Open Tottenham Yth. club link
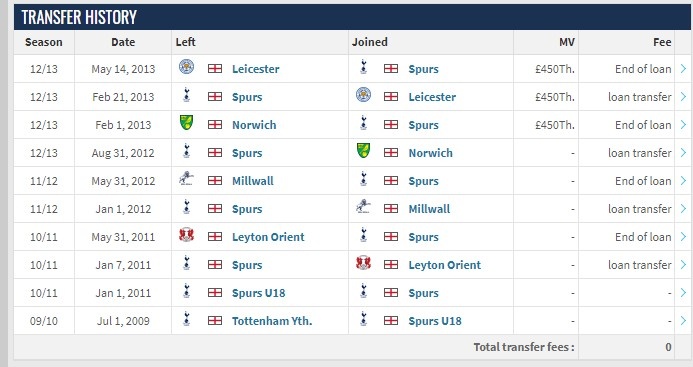Viewport: 693px width, 367px height. click(x=272, y=321)
